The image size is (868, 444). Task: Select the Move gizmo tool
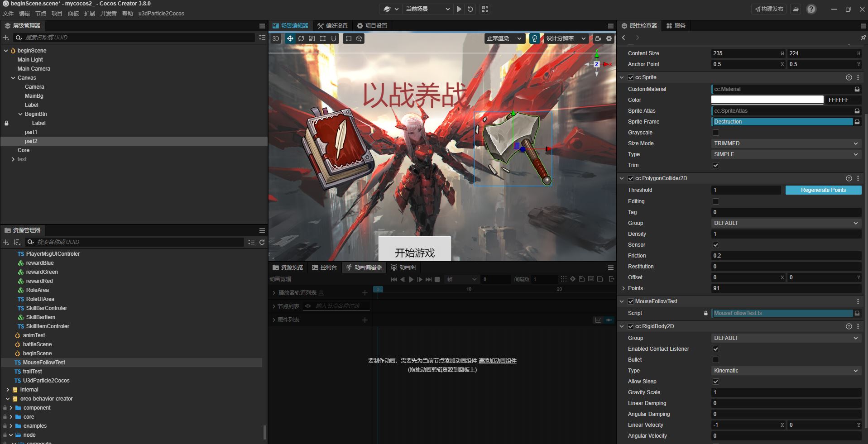click(x=290, y=38)
